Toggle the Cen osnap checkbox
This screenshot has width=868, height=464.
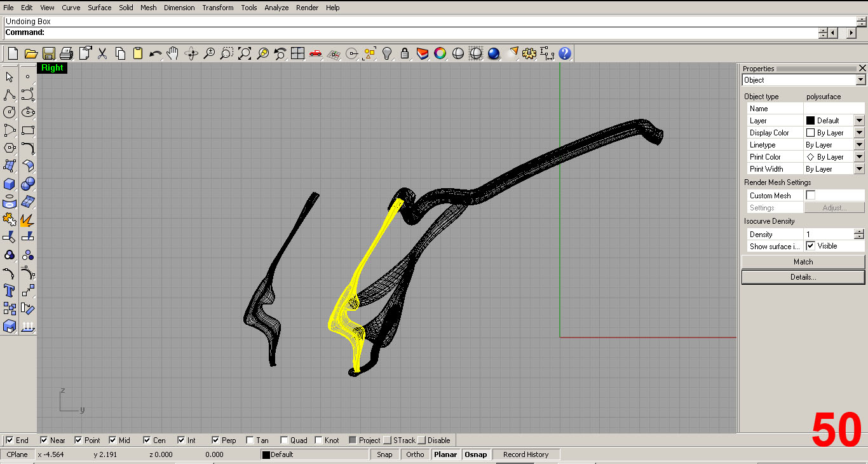(x=147, y=440)
